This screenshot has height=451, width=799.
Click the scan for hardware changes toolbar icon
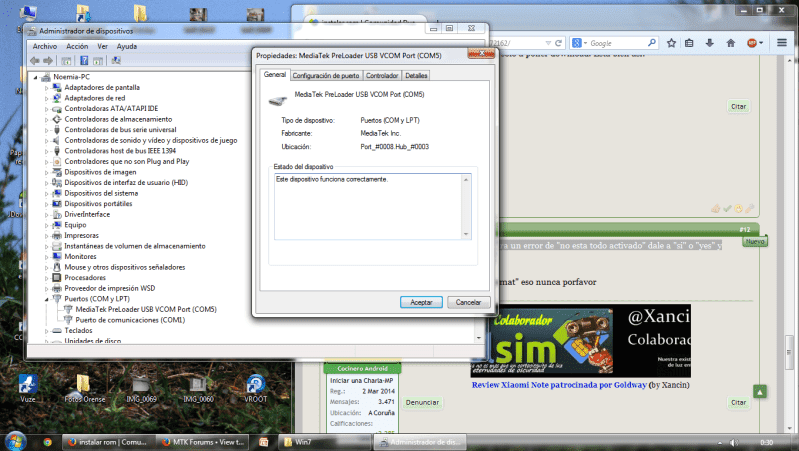coord(116,61)
